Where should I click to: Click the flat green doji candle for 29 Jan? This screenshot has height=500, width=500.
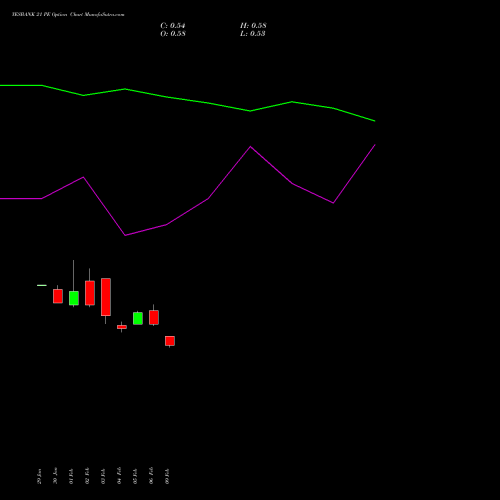tap(42, 285)
